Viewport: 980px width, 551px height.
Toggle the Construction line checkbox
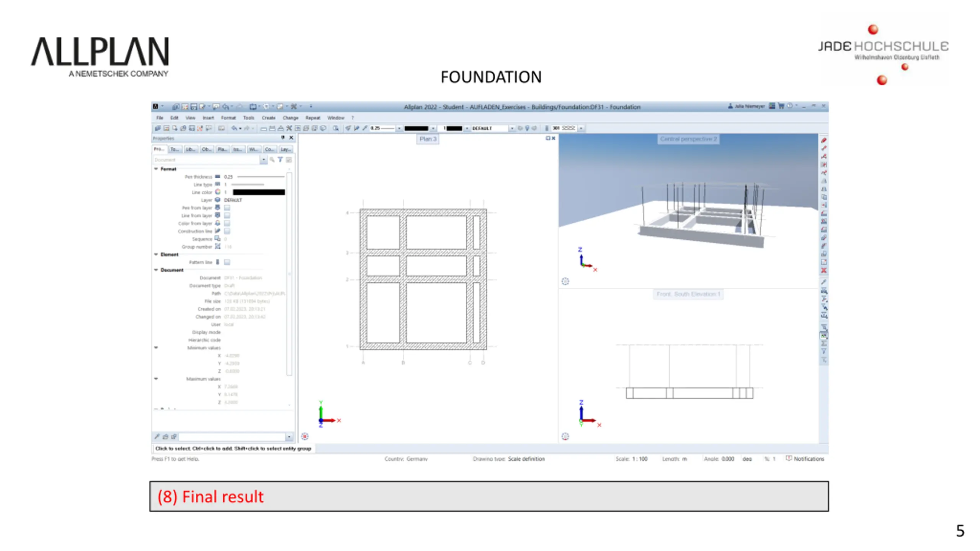[227, 231]
